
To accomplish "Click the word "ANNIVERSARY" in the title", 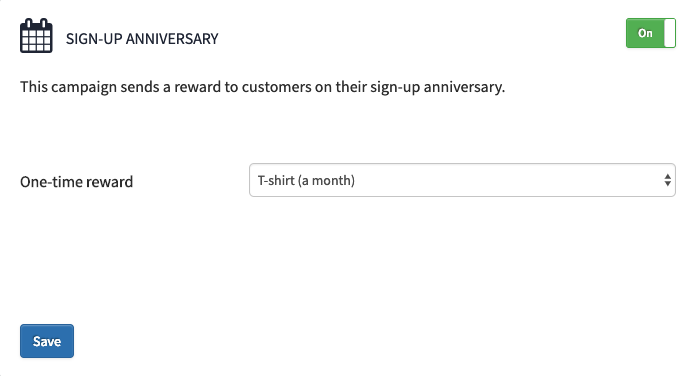I will [172, 39].
